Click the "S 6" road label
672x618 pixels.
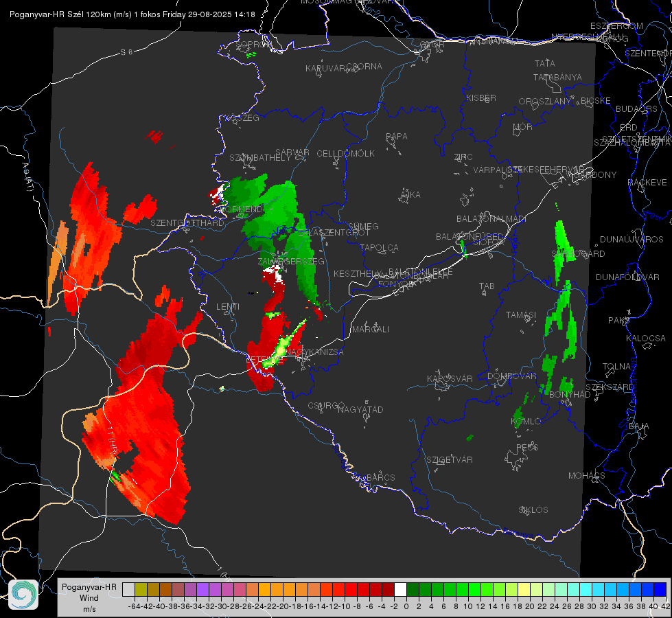126,52
